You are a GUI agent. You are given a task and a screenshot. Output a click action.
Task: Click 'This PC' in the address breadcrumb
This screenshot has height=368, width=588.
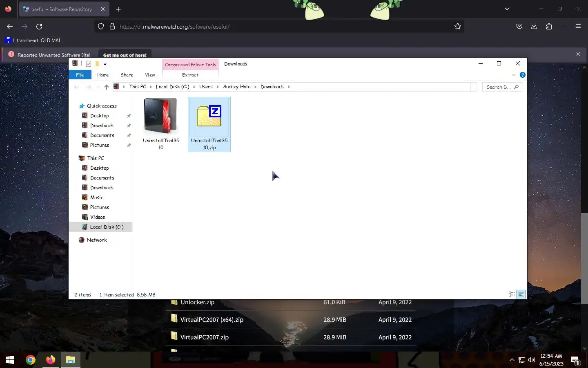tap(138, 87)
